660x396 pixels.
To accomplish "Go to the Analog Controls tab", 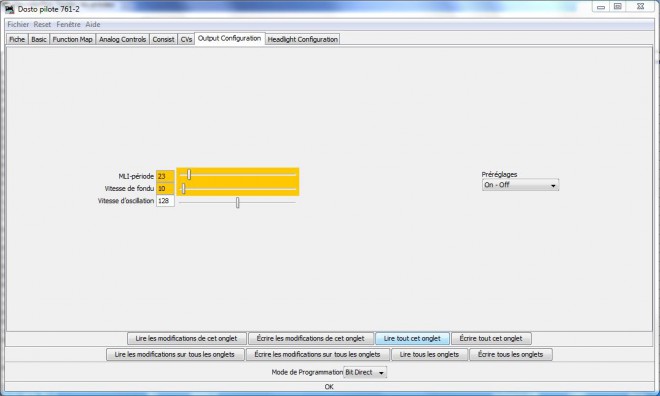I will tap(122, 39).
